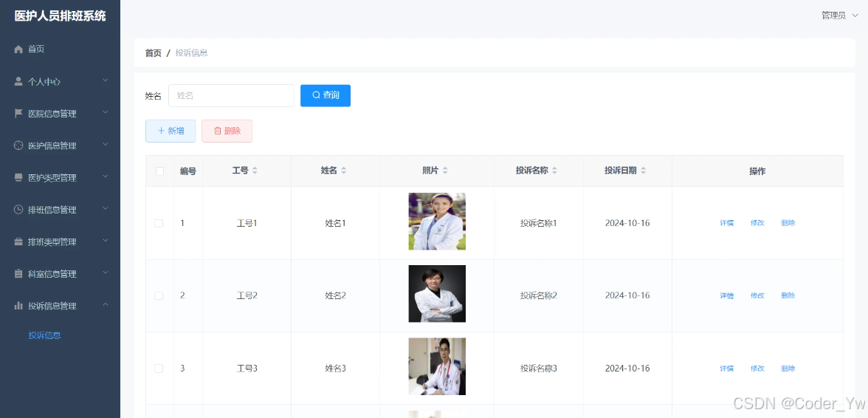Click 修改 for row 姓名1
Screen dimensions: 868x418
pyautogui.click(x=757, y=223)
